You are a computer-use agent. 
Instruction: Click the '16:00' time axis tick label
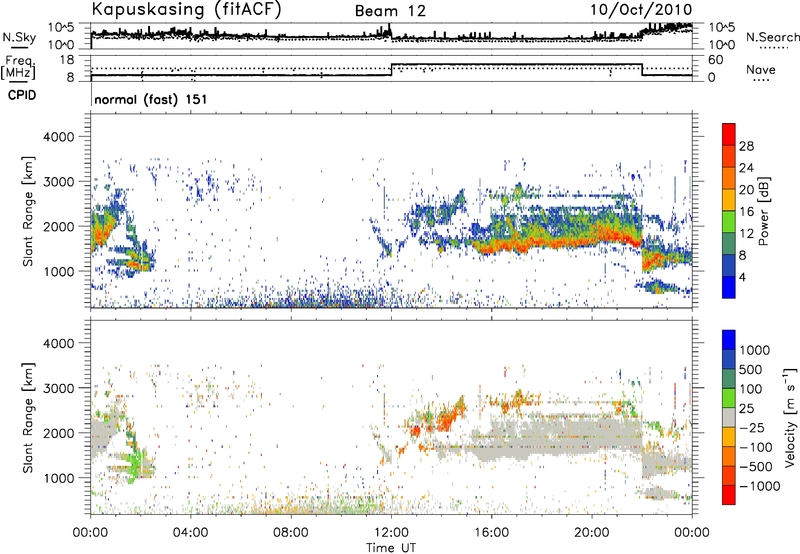(x=491, y=533)
